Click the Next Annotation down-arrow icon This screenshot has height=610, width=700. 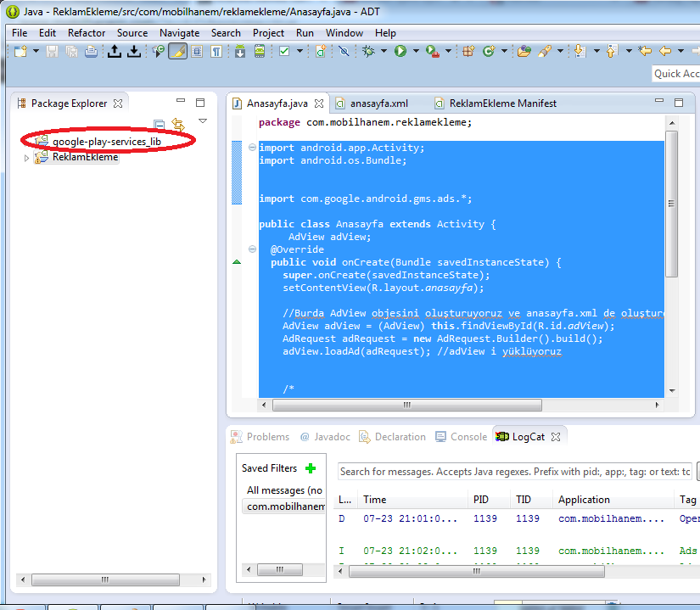580,51
